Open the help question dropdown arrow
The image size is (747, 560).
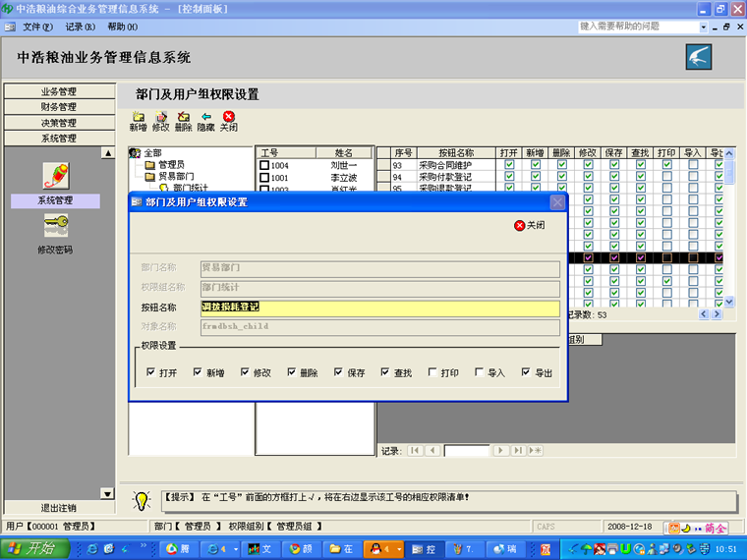coord(703,28)
